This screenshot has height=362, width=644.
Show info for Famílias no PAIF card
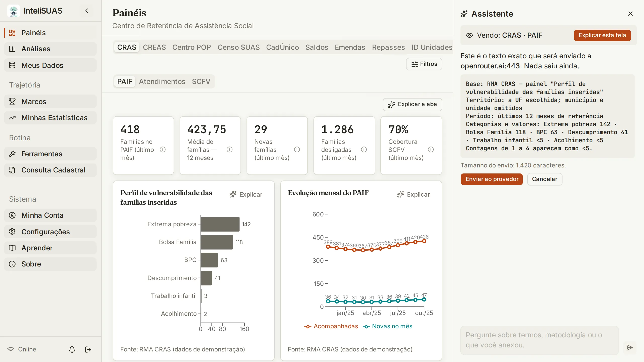(x=163, y=150)
